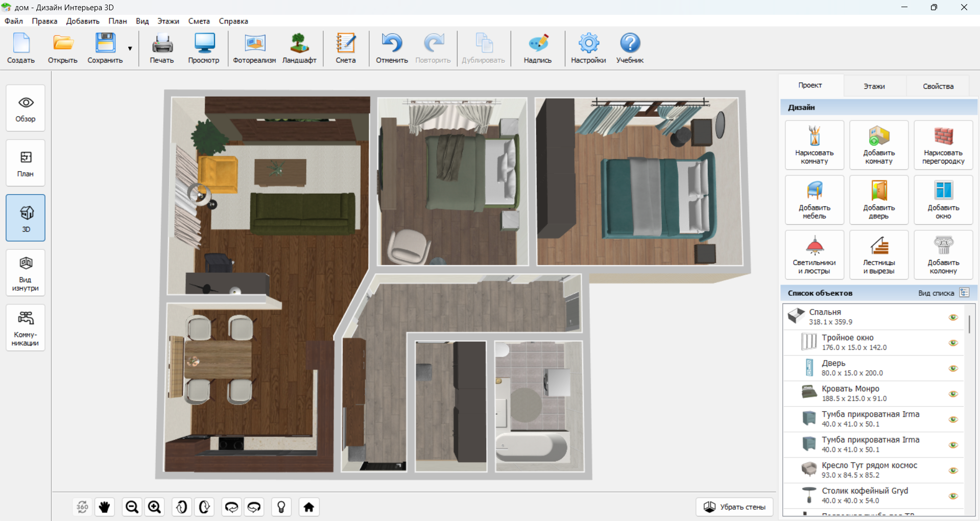The width and height of the screenshot is (980, 521).
Task: Toggle visibility of Кровать Монро
Action: [x=953, y=394]
